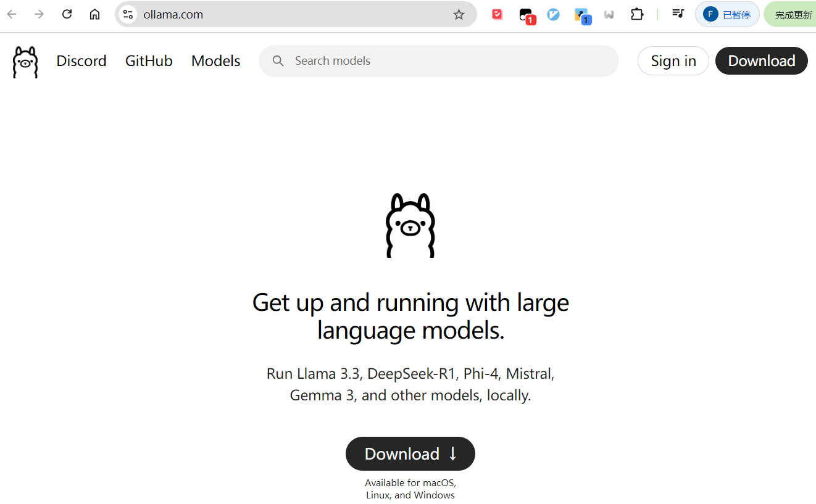Open the Chrome profile button labeled 已暂停
The width and height of the screenshot is (816, 504).
pyautogui.click(x=727, y=14)
